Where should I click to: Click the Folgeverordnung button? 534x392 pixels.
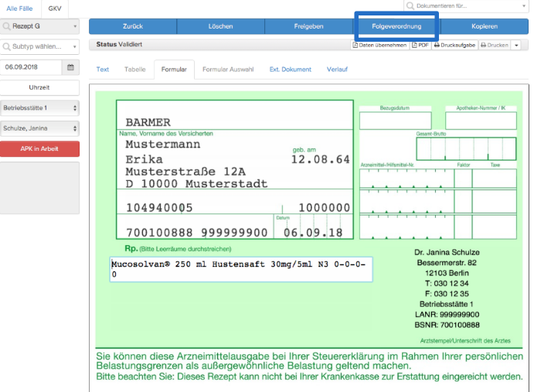click(396, 26)
